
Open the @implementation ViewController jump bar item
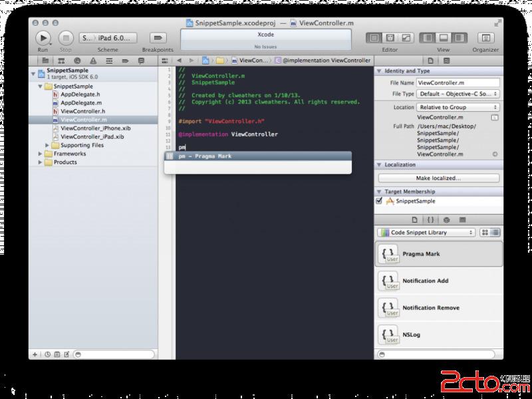click(323, 61)
